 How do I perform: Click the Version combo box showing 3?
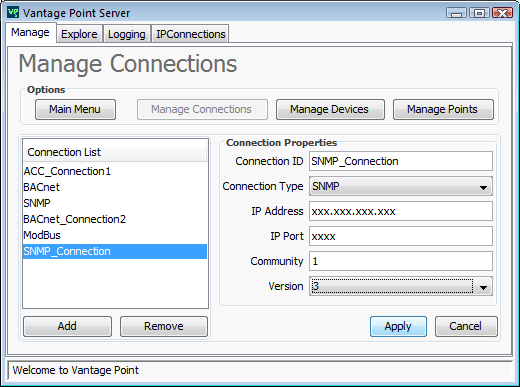click(x=401, y=286)
